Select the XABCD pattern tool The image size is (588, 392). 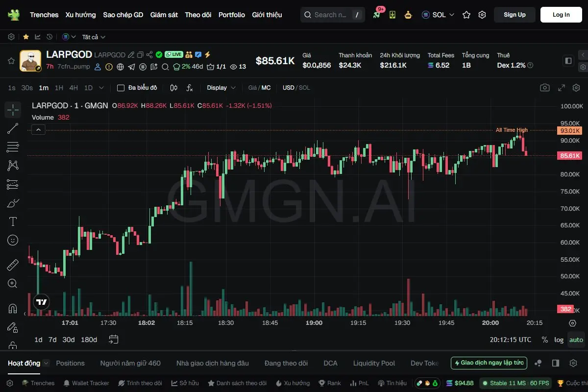13,166
